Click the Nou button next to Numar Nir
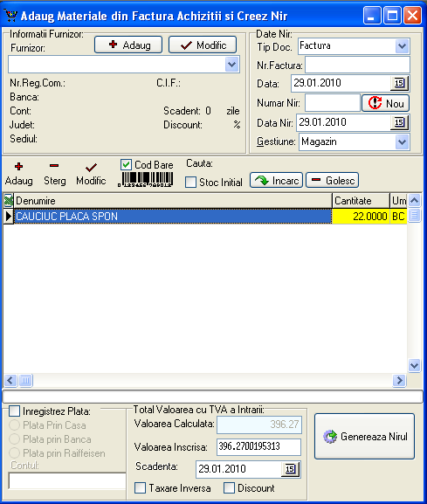The height and width of the screenshot is (504, 427). [386, 103]
